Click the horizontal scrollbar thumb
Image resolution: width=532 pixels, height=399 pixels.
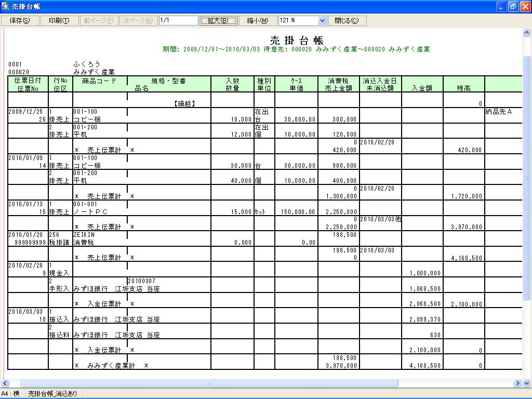click(x=209, y=383)
